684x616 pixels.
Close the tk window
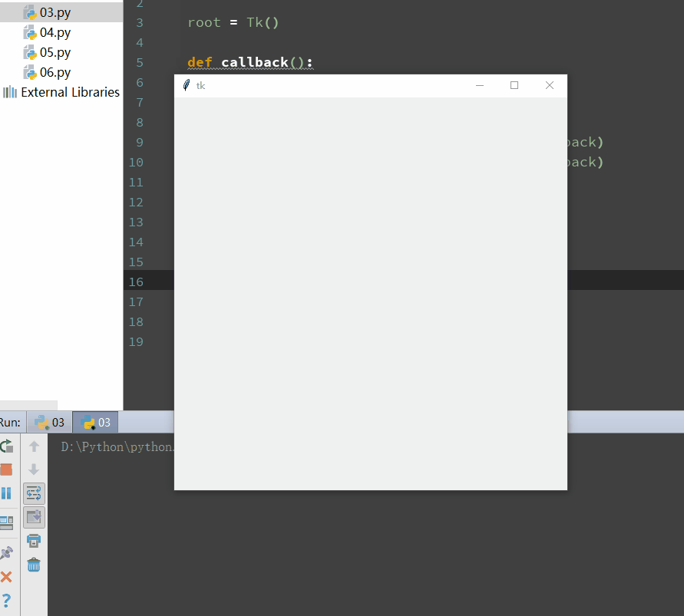pyautogui.click(x=550, y=85)
